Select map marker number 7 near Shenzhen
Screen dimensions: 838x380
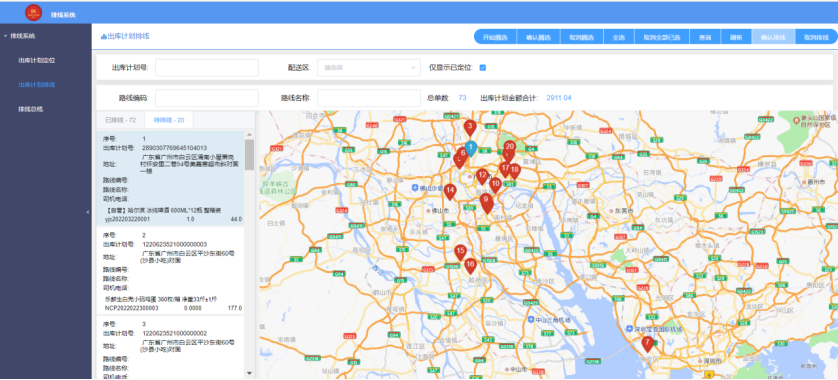pos(647,343)
